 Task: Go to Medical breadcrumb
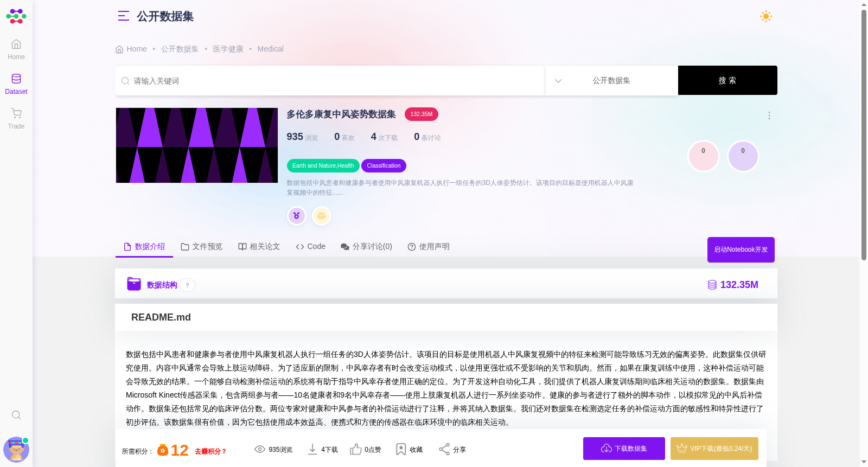tap(270, 49)
